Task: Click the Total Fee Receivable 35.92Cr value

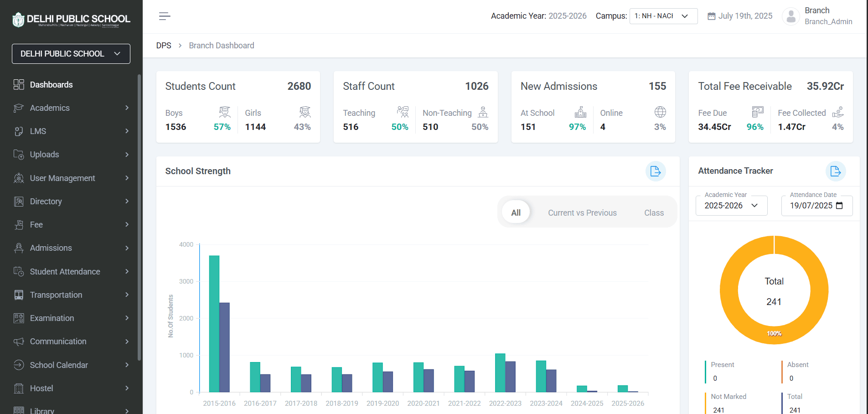Action: coord(825,86)
